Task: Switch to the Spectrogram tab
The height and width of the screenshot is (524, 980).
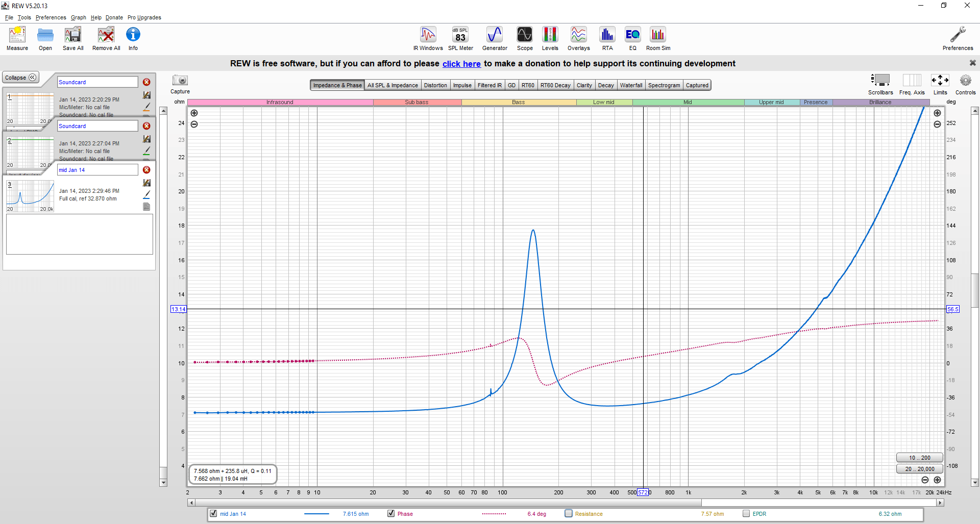Action: click(664, 85)
